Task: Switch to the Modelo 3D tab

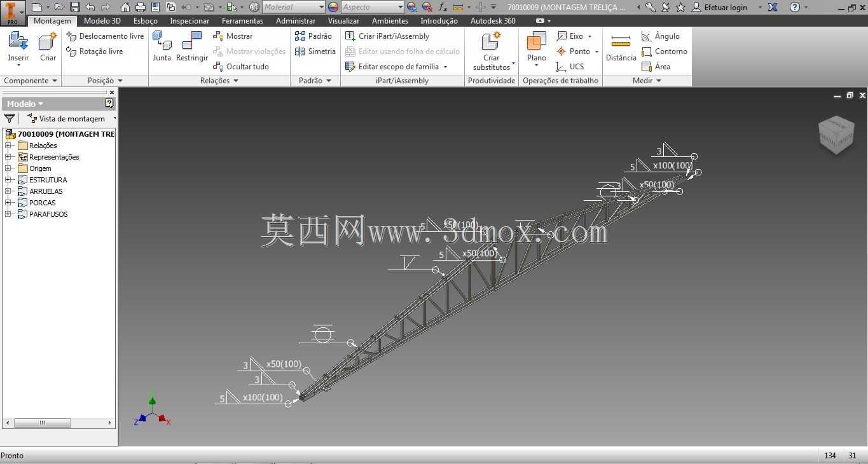Action: tap(102, 21)
